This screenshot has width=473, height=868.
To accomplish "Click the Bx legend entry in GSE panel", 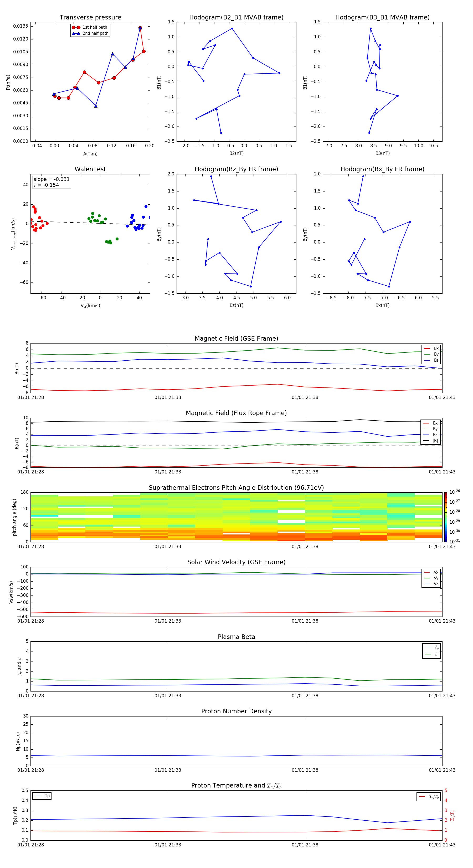I will coord(431,349).
